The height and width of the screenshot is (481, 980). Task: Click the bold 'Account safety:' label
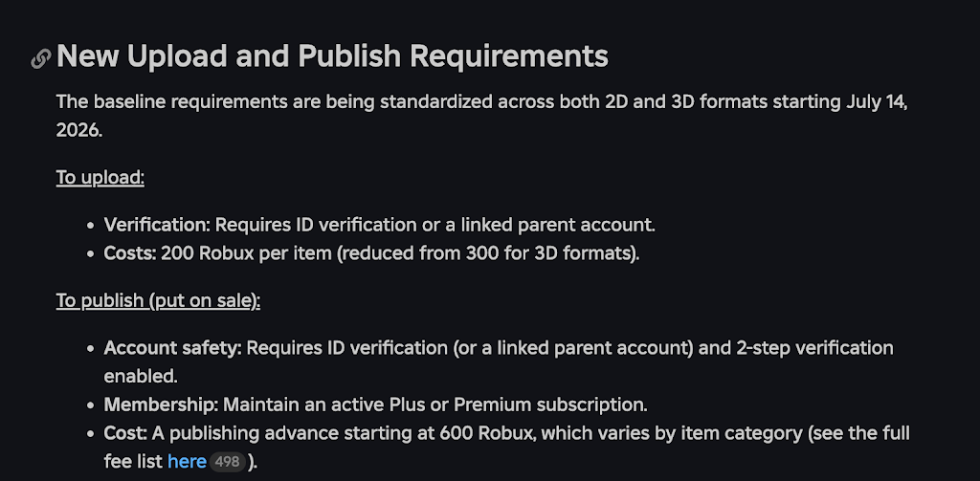(172, 348)
